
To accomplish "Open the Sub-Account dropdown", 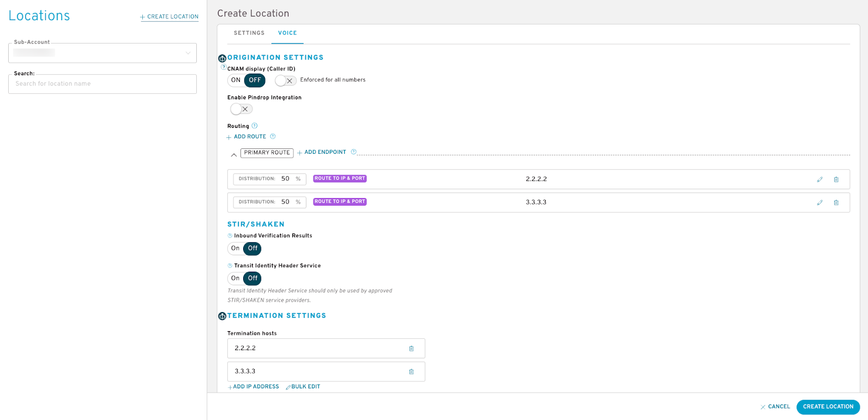I will point(103,53).
